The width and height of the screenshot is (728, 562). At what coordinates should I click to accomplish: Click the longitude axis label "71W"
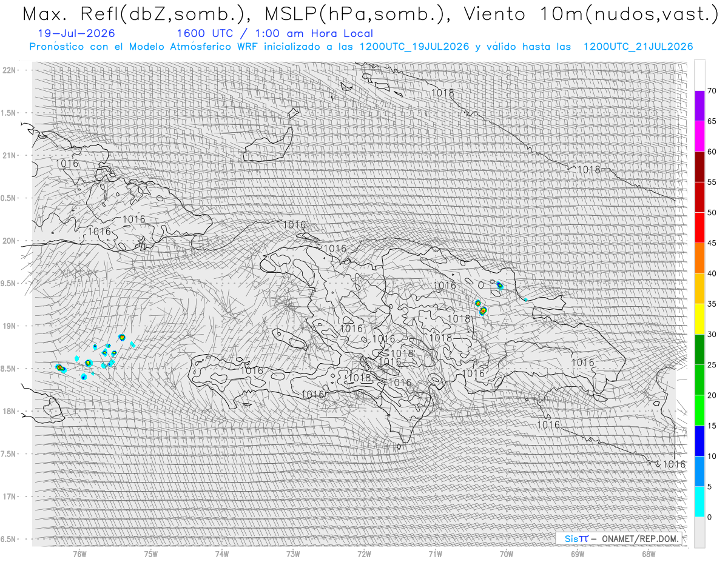tap(435, 554)
